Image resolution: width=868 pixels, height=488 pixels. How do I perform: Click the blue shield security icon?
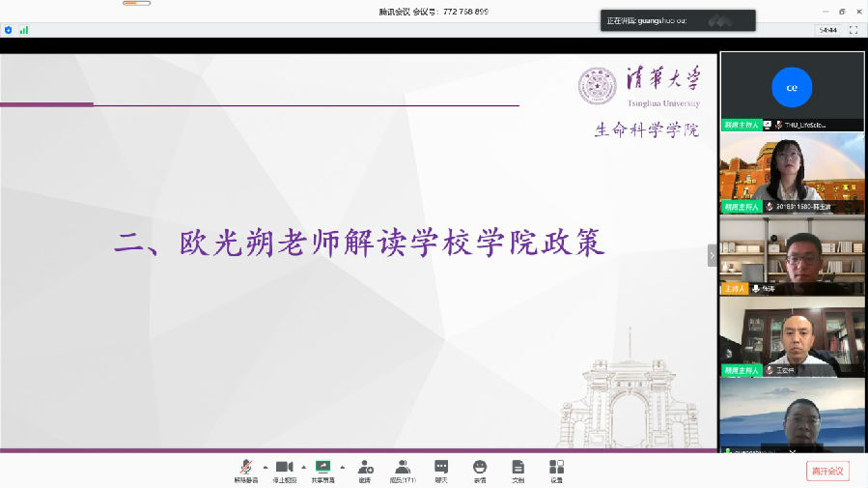tap(9, 30)
